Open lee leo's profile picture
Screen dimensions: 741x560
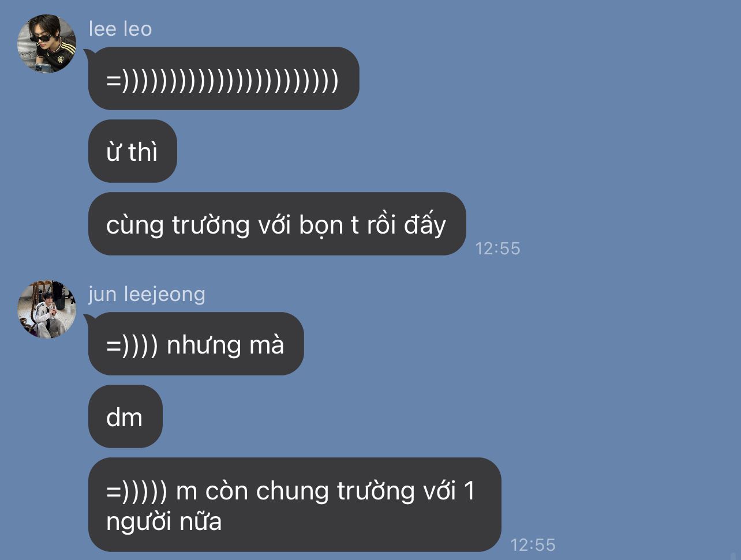click(x=47, y=44)
